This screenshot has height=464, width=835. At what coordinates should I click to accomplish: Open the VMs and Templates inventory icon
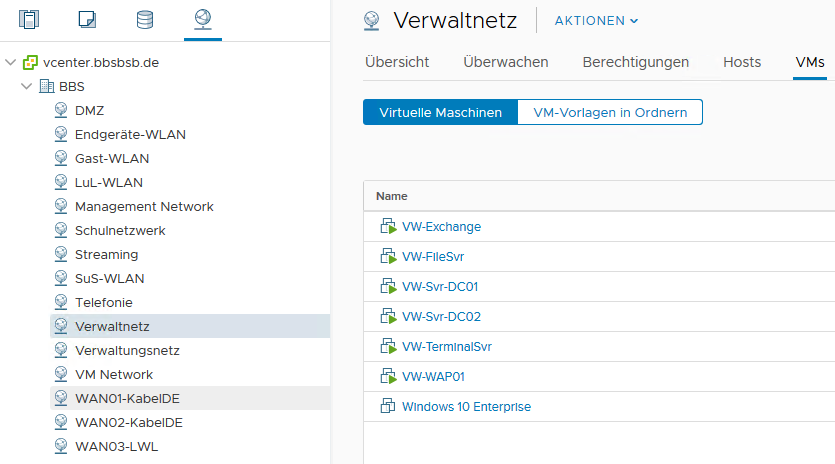(87, 19)
